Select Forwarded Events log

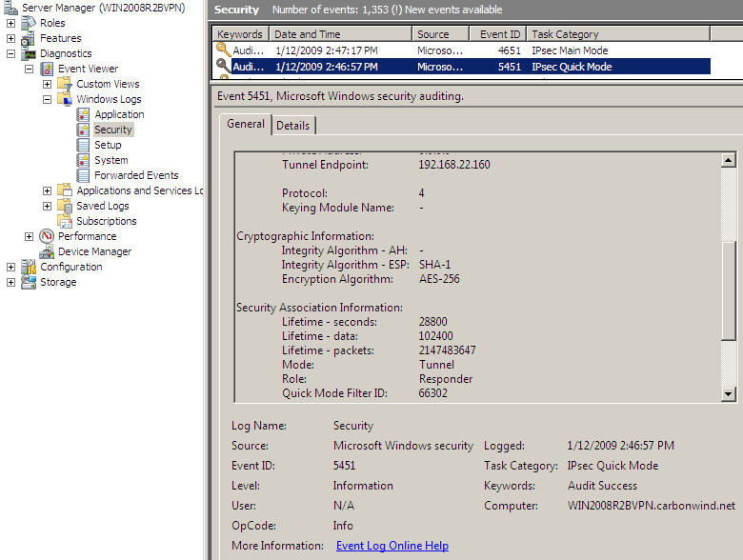136,175
